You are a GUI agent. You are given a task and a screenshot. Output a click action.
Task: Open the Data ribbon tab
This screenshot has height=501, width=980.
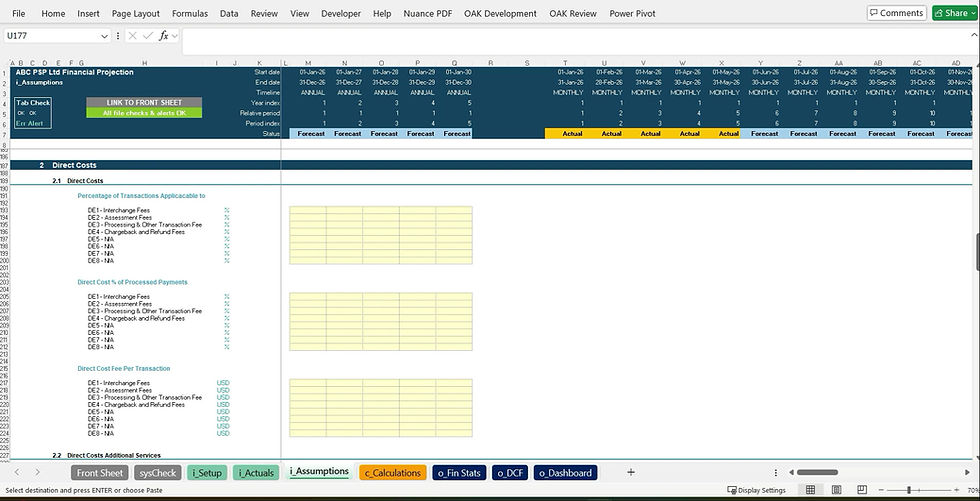tap(229, 13)
